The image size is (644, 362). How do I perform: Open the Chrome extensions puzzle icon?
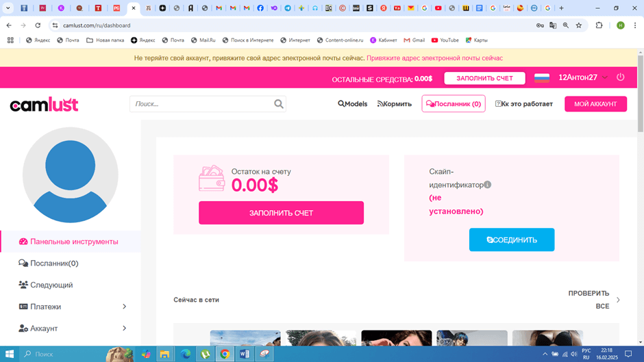coord(599,25)
